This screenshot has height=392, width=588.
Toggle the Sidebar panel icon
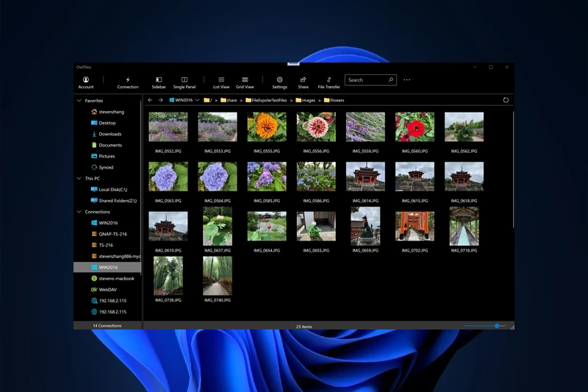pyautogui.click(x=159, y=79)
